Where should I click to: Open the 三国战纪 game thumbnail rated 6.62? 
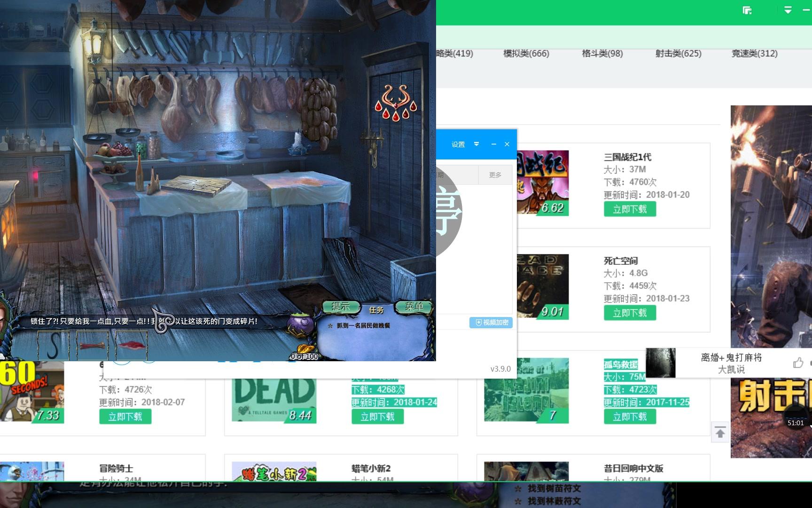click(x=543, y=183)
